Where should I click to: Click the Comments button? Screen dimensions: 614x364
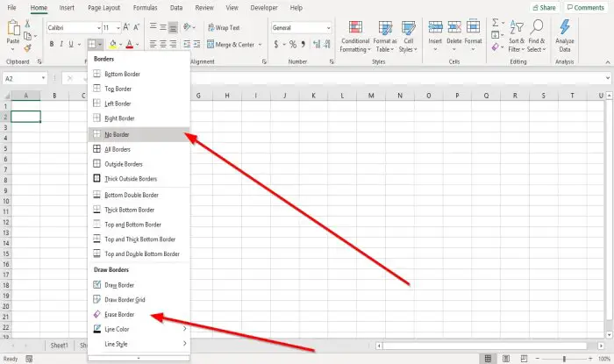click(586, 7)
